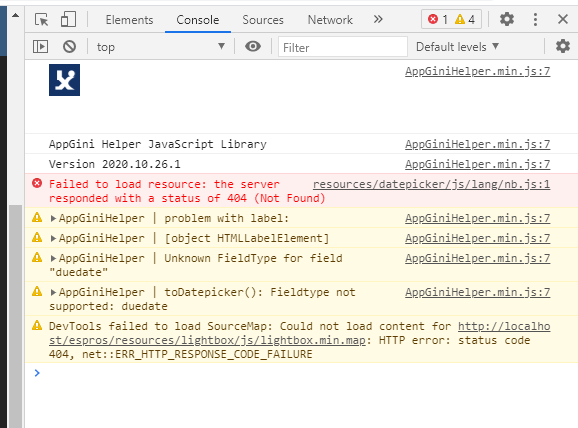The height and width of the screenshot is (428, 578).
Task: Click the red error count badge
Action: (x=438, y=19)
